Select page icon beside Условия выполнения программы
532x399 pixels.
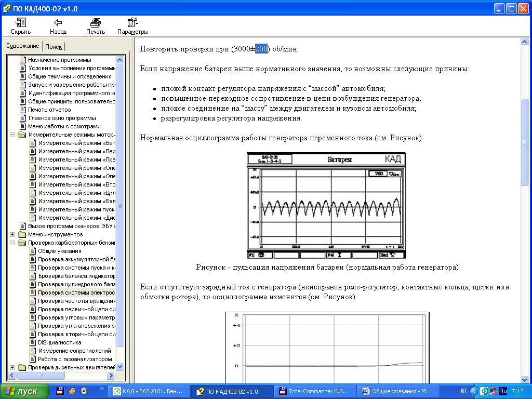coord(23,68)
